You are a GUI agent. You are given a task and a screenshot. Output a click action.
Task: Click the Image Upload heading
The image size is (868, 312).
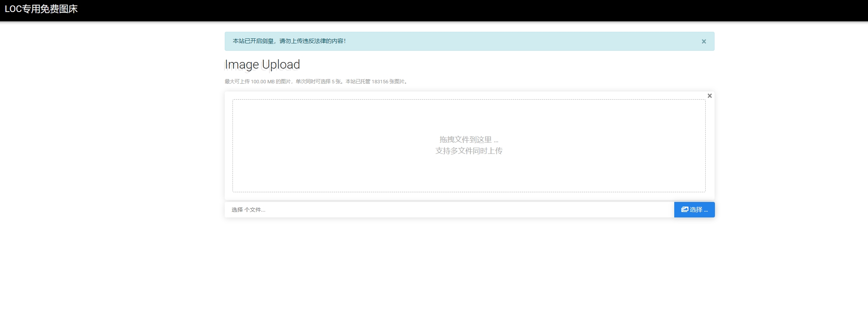tap(262, 64)
